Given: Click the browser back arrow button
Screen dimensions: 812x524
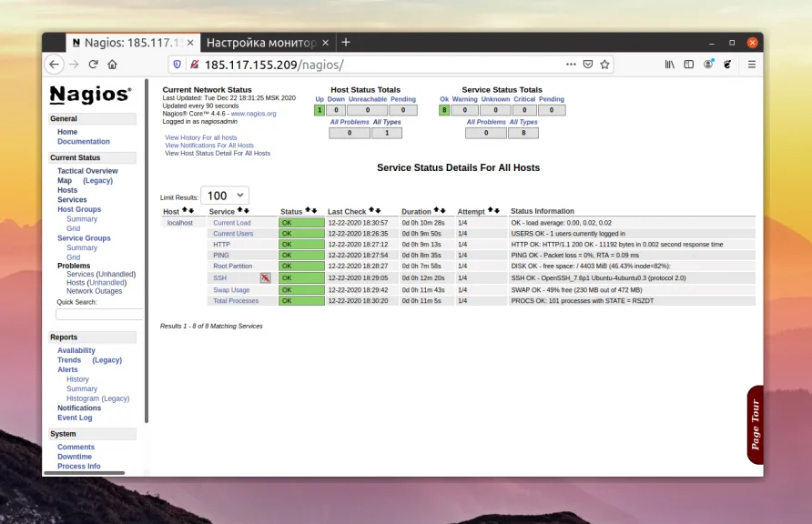Looking at the screenshot, I should [x=54, y=65].
